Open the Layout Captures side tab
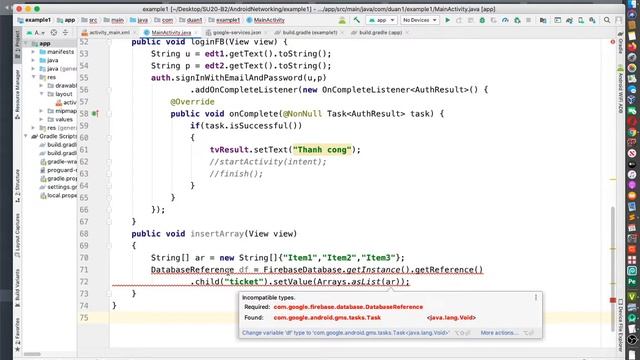The width and height of the screenshot is (640, 360). click(17, 236)
